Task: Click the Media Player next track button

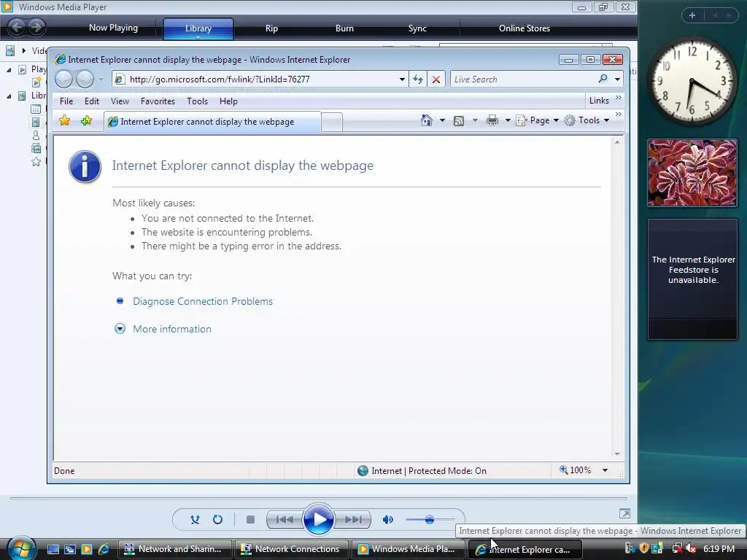Action: click(353, 519)
